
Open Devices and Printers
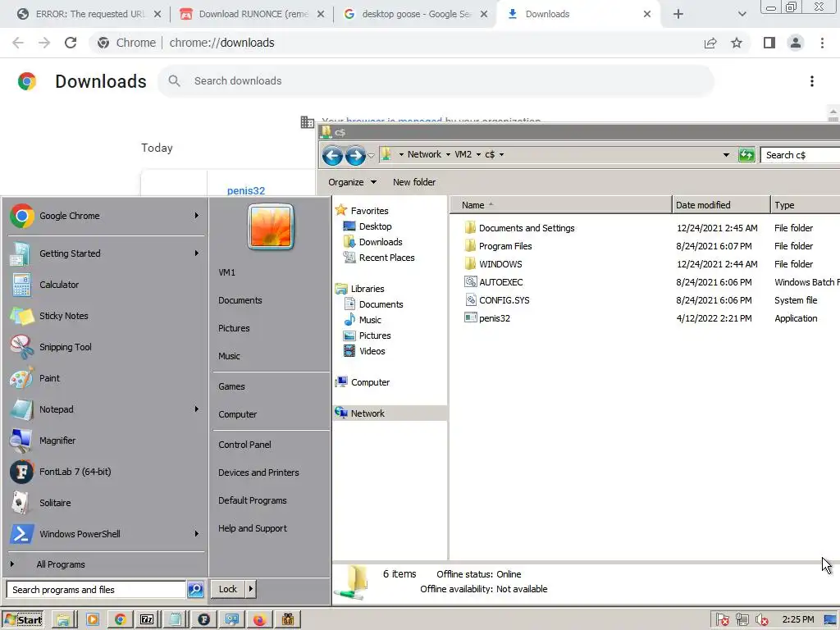point(258,472)
